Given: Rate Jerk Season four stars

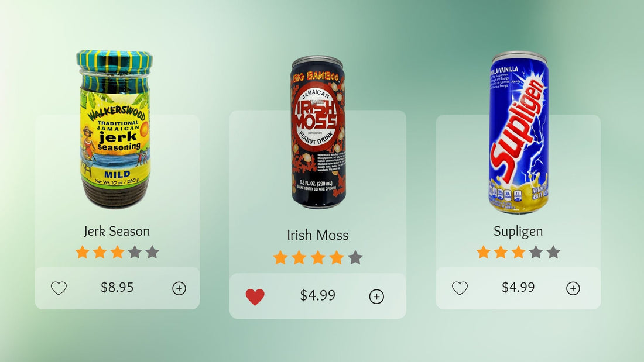Looking at the screenshot, I should pos(135,252).
